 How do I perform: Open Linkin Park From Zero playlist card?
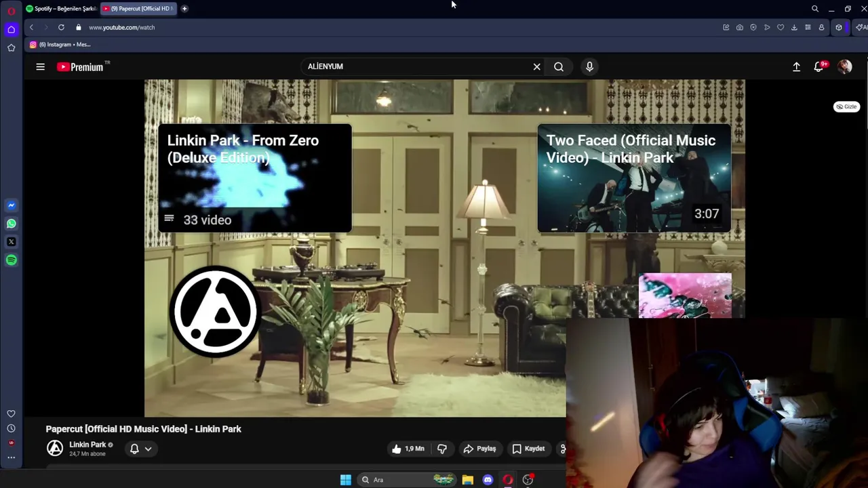[x=255, y=178]
